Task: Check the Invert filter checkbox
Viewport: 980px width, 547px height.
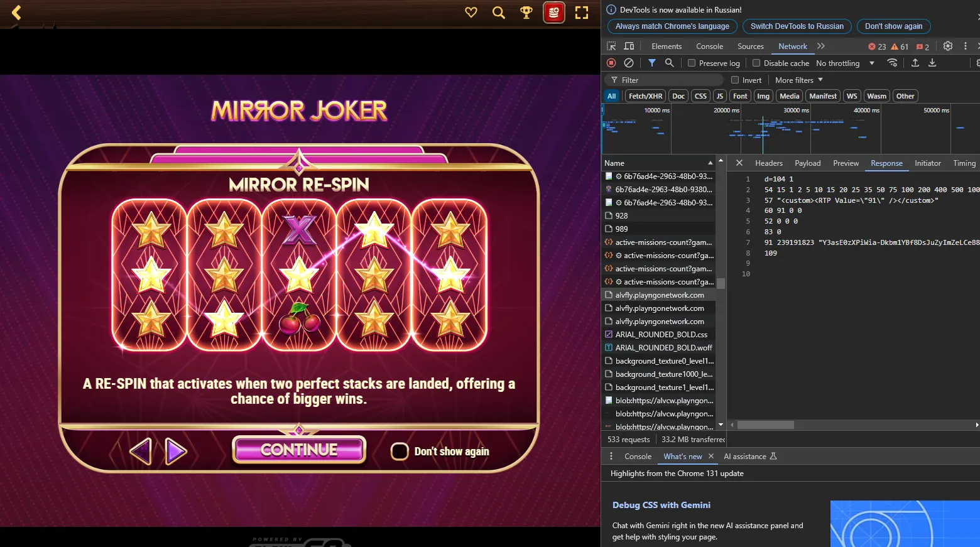Action: [735, 80]
